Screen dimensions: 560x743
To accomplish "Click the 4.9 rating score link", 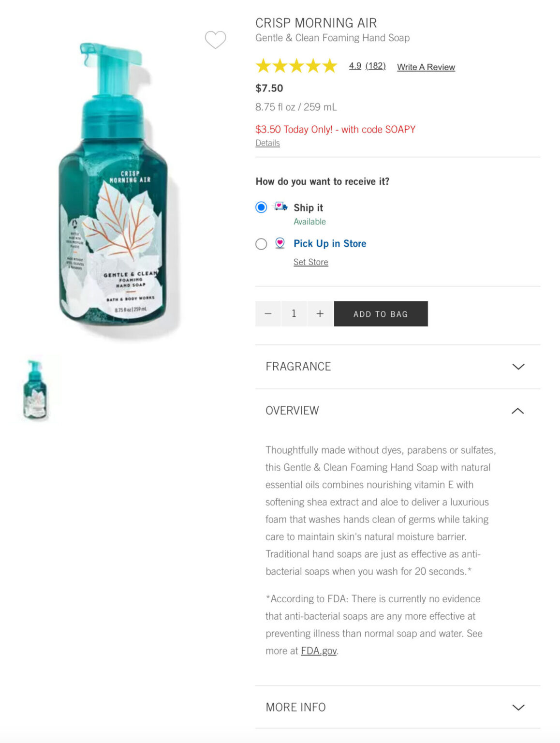I will click(x=355, y=66).
